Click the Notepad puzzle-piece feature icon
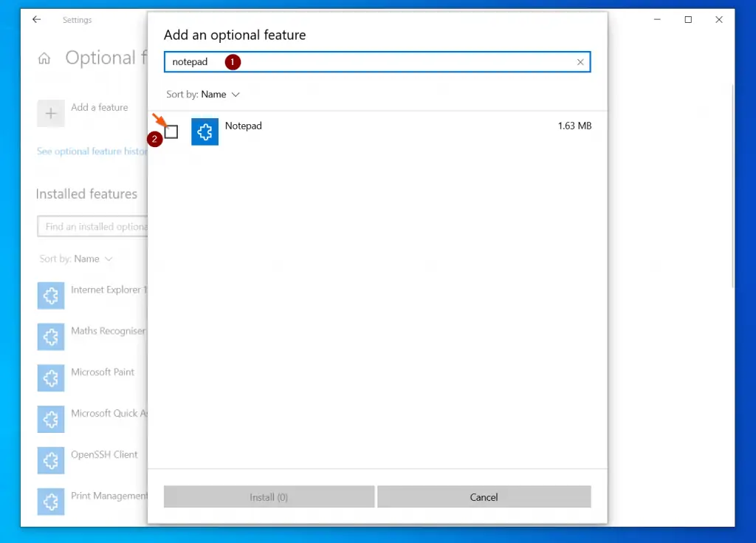This screenshot has width=756, height=543. (x=205, y=132)
